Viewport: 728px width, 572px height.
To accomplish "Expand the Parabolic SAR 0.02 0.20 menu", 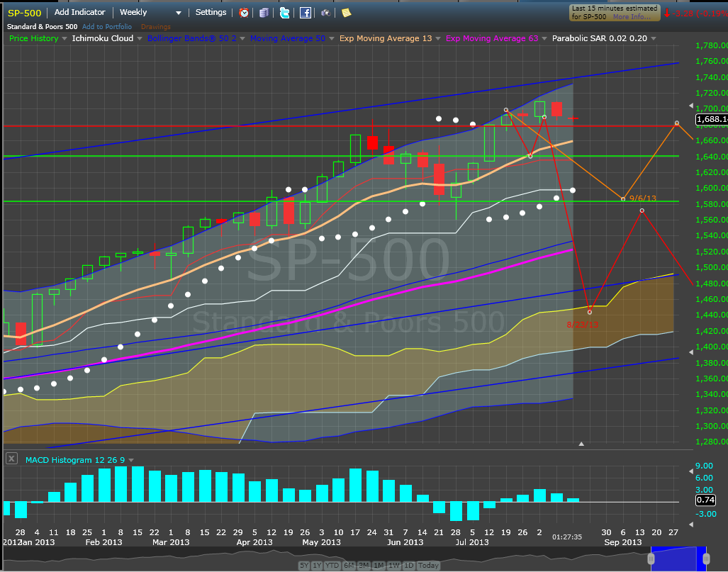I will 654,38.
